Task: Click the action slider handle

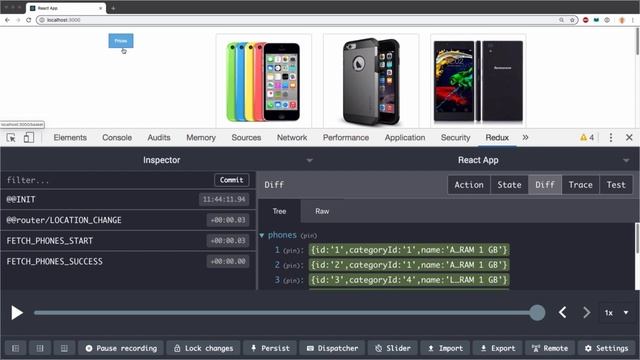Action: [537, 313]
